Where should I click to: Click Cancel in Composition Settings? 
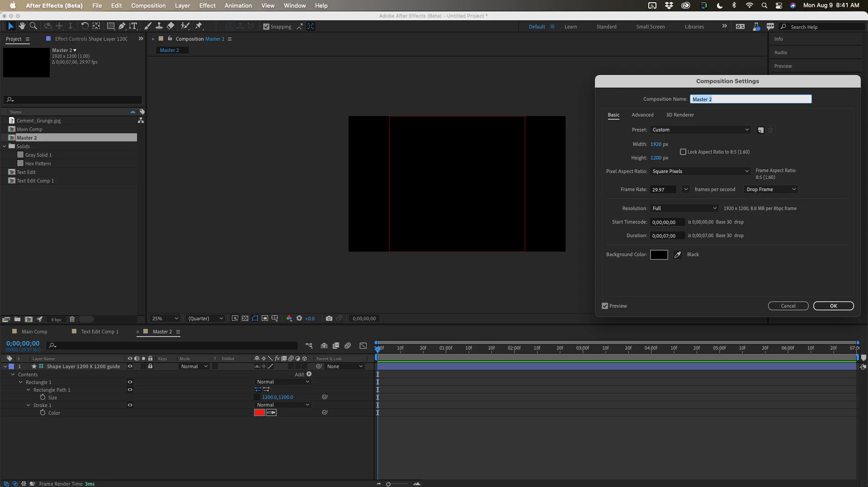click(x=788, y=306)
